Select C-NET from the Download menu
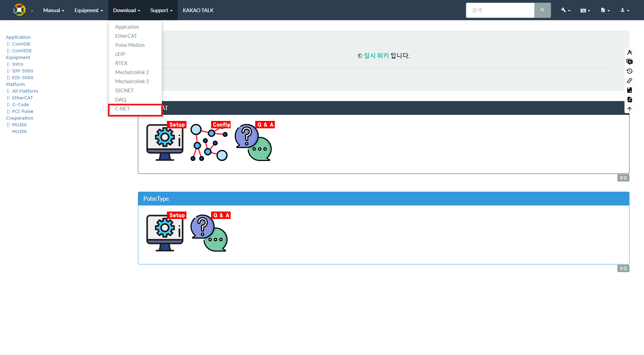Screen dimensions: 644x355 point(122,109)
